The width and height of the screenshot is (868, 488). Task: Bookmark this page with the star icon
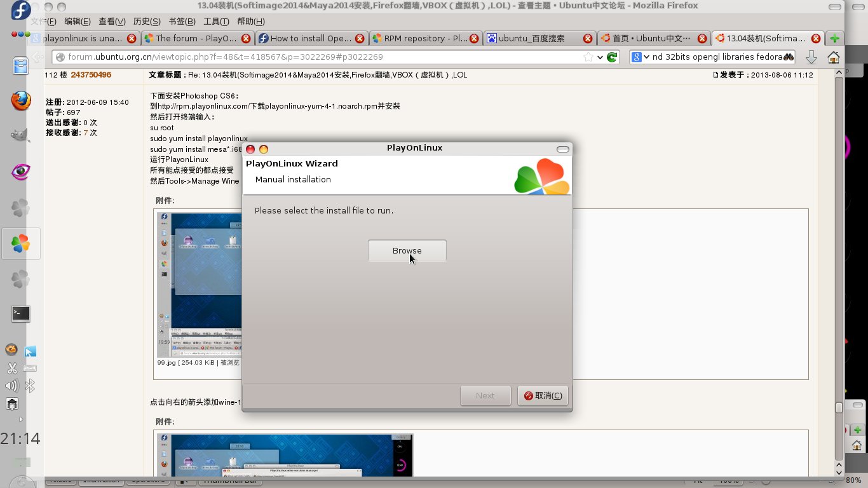point(588,57)
